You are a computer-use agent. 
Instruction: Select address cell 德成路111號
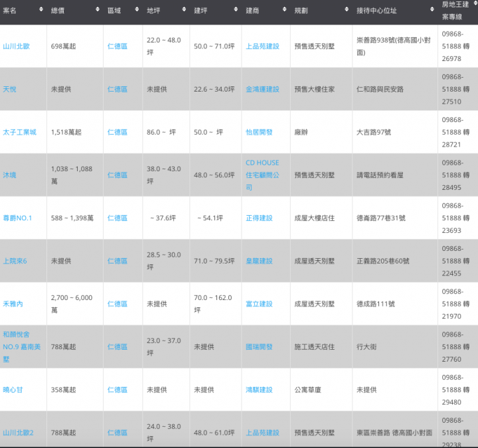(x=376, y=304)
